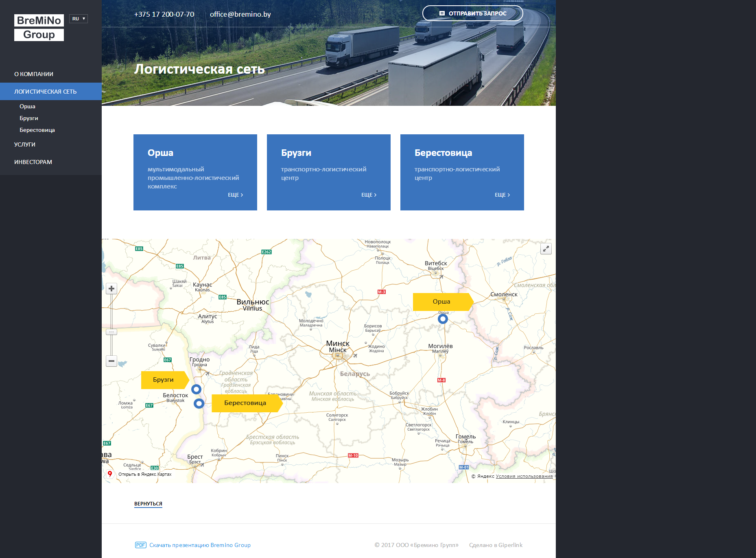Zoom out the map with minus button
This screenshot has width=756, height=558.
[x=111, y=361]
